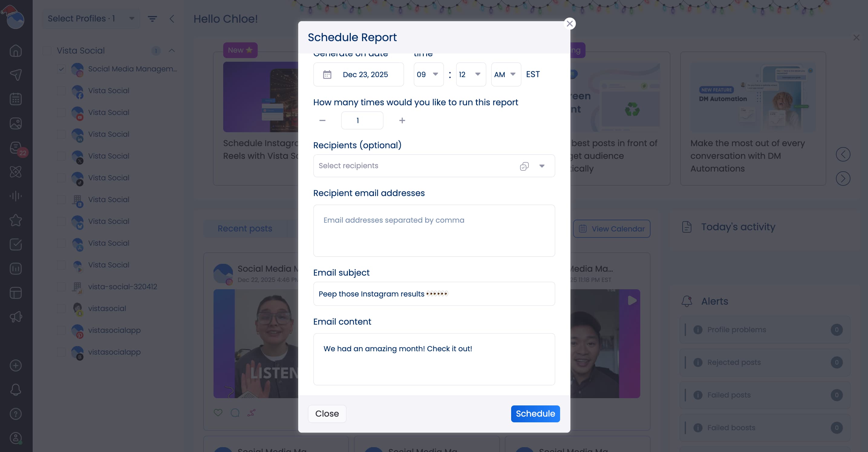868x452 pixels.
Task: Uncheck the Social Media Management profile checkbox
Action: click(x=61, y=69)
